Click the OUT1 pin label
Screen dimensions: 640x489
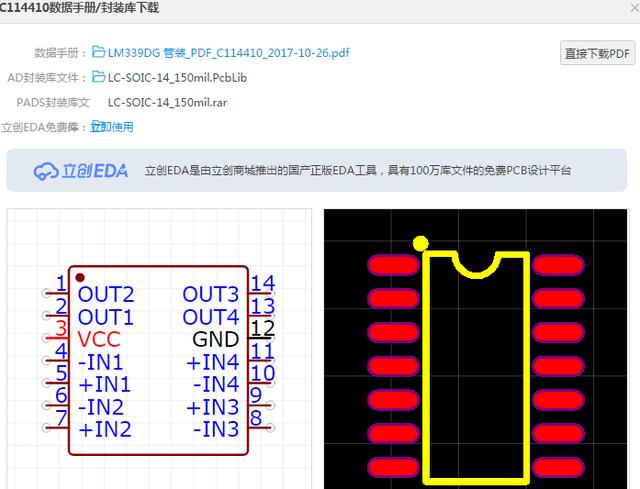click(106, 317)
